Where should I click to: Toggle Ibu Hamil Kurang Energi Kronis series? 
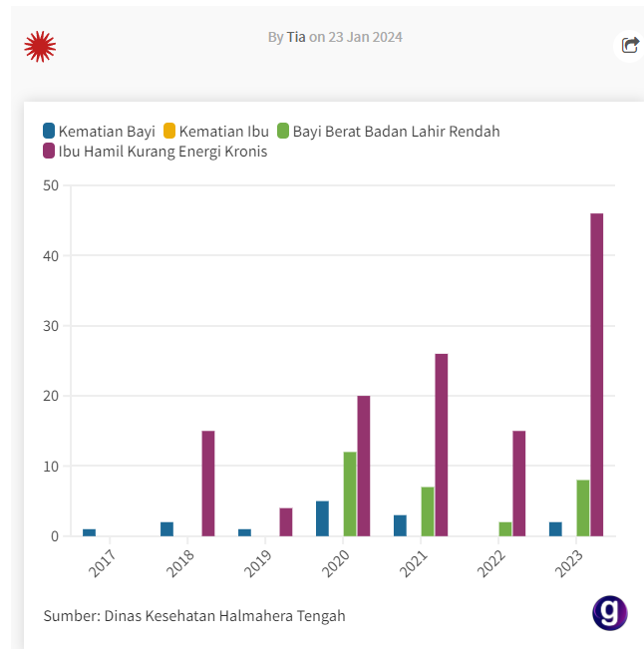tap(162, 152)
